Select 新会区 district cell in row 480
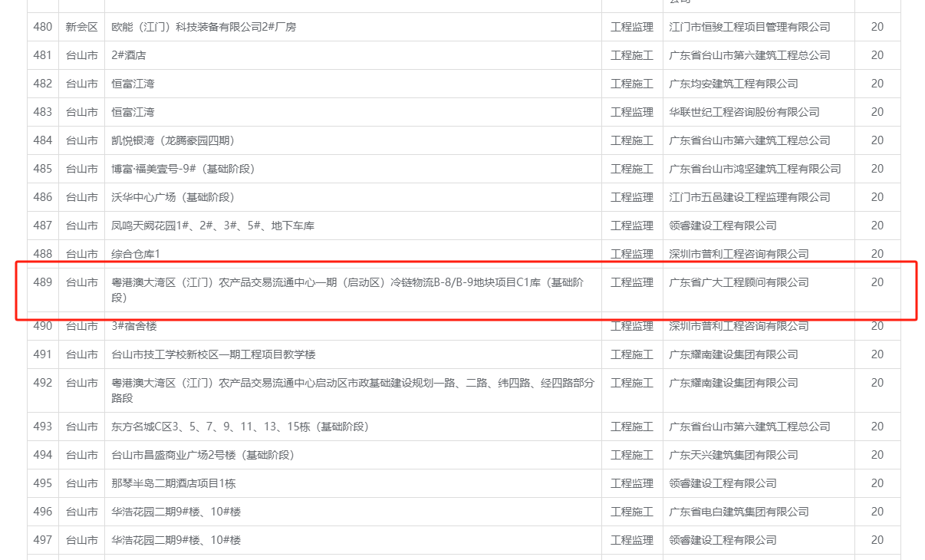This screenshot has height=560, width=925. [81, 27]
